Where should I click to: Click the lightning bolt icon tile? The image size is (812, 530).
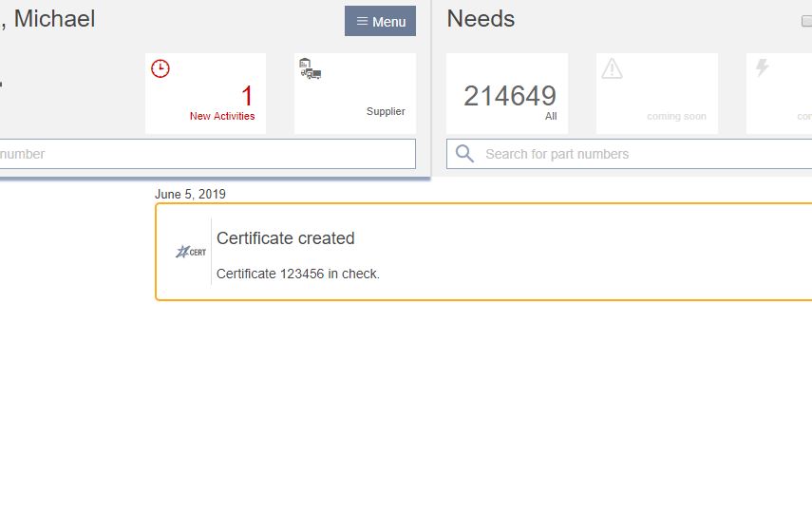click(780, 93)
